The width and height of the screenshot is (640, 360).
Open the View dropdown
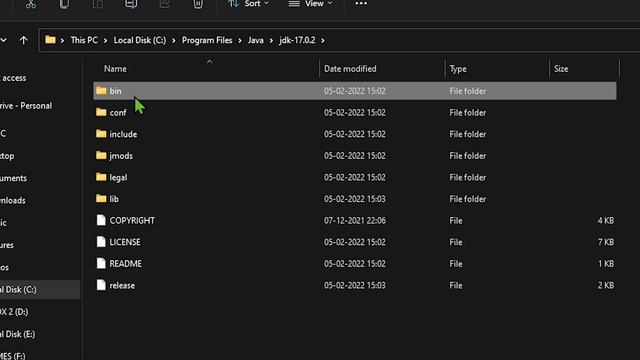(311, 4)
